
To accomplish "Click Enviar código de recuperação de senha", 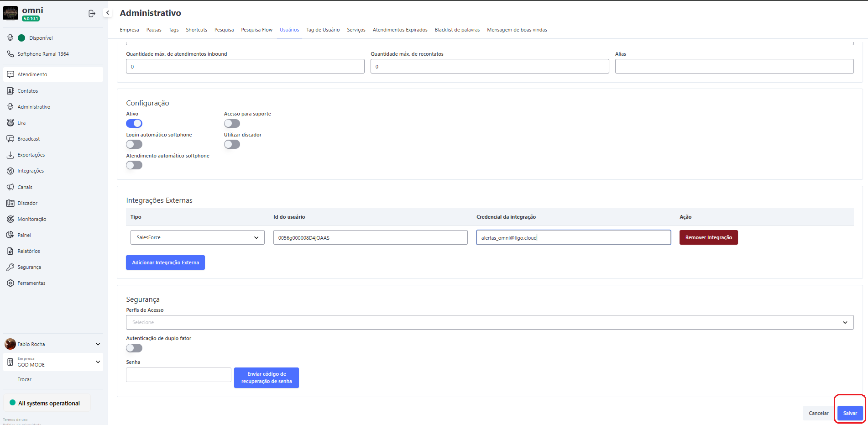I will pyautogui.click(x=267, y=378).
